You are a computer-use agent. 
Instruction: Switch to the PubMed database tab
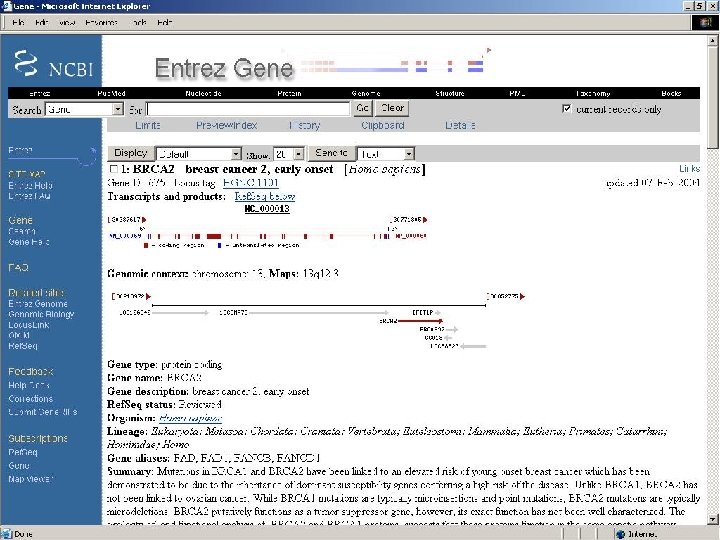(111, 93)
